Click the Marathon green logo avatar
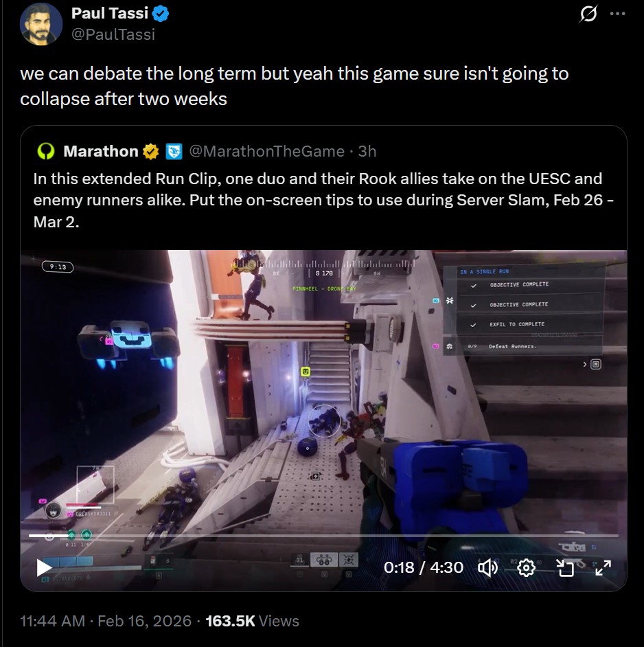Viewport: 644px width, 647px height. (46, 151)
